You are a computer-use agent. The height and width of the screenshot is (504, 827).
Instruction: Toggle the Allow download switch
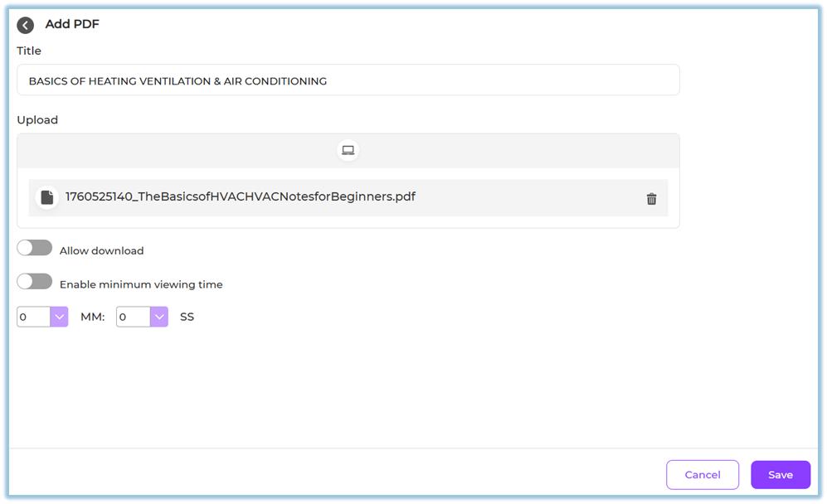(35, 249)
